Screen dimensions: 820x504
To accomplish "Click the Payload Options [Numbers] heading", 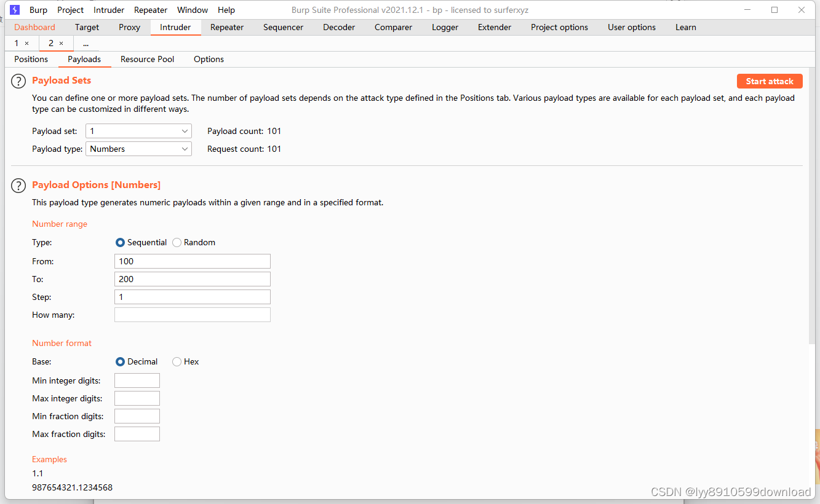I will pos(96,185).
